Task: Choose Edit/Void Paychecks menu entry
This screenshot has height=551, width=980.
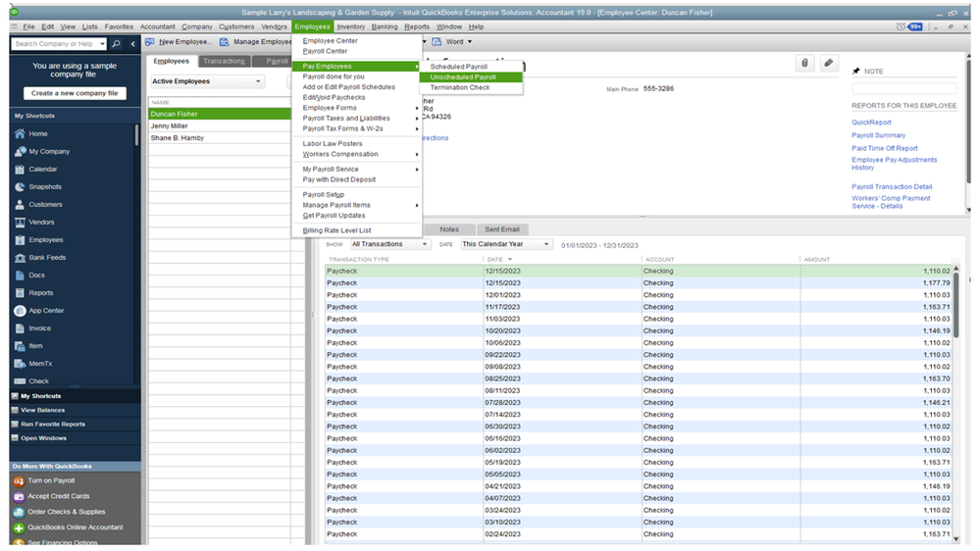Action: (x=334, y=97)
